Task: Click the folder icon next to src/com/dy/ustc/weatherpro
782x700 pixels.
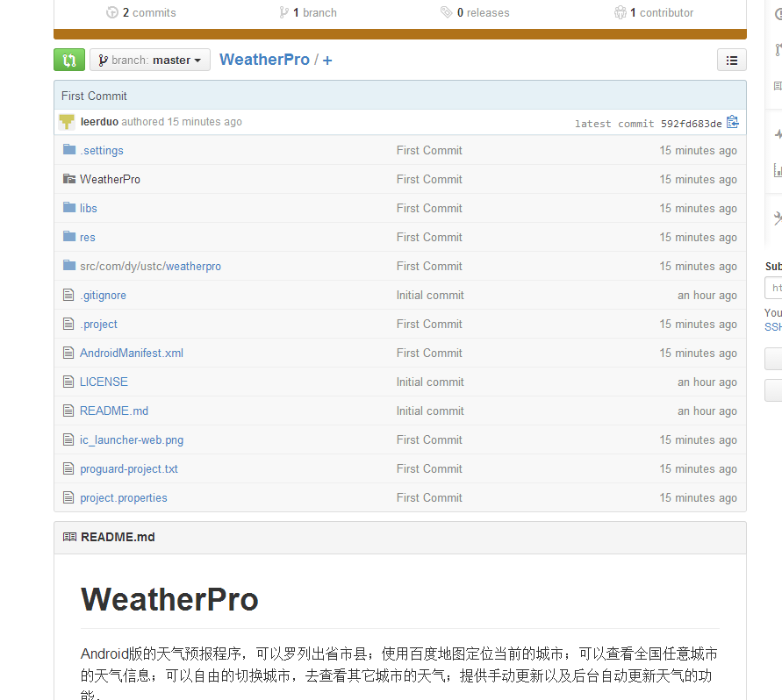Action: pos(69,265)
